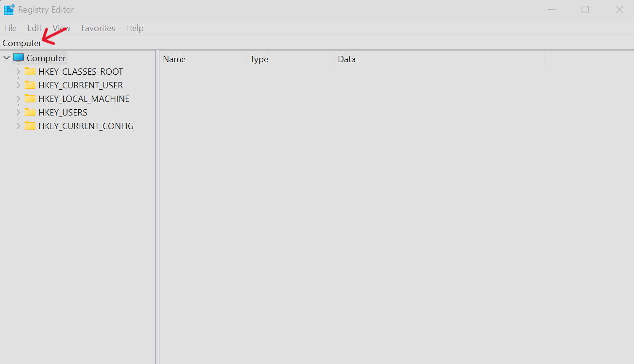Click the Type column header
The width and height of the screenshot is (634, 364).
click(x=259, y=59)
